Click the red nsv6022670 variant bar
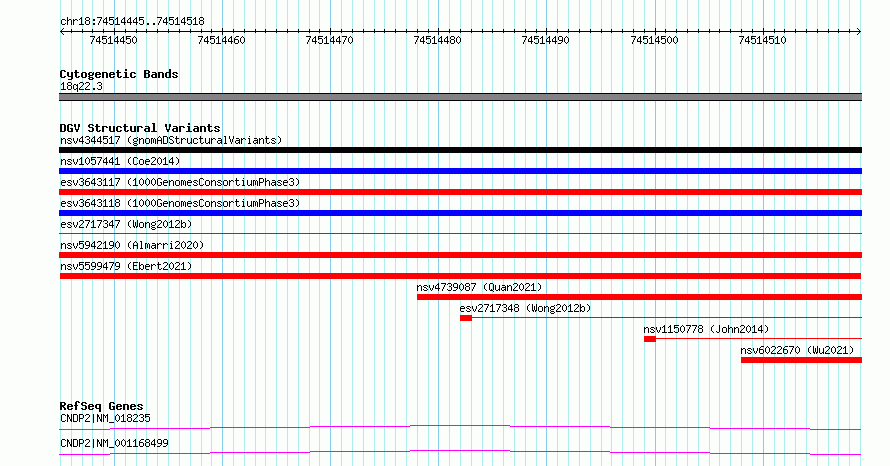 coord(801,360)
